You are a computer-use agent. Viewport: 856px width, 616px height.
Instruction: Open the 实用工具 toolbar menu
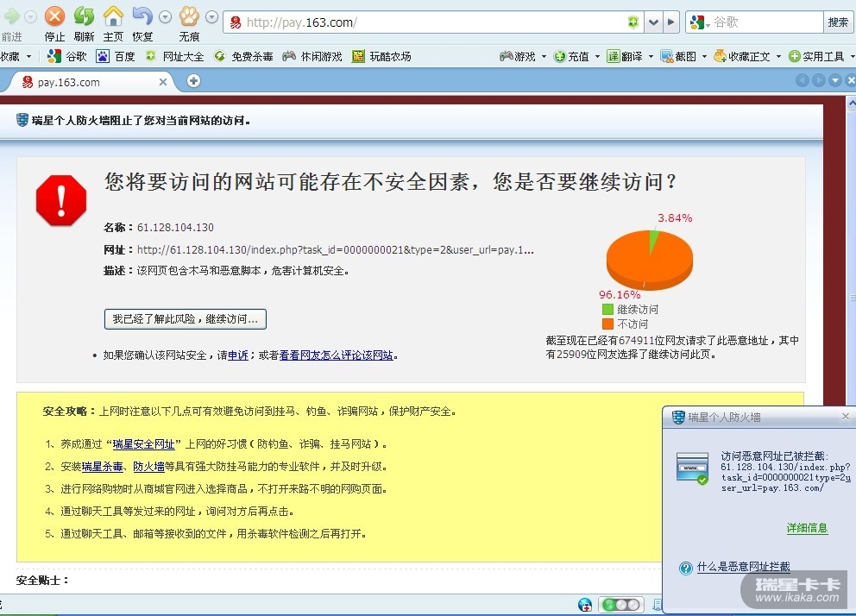(821, 56)
